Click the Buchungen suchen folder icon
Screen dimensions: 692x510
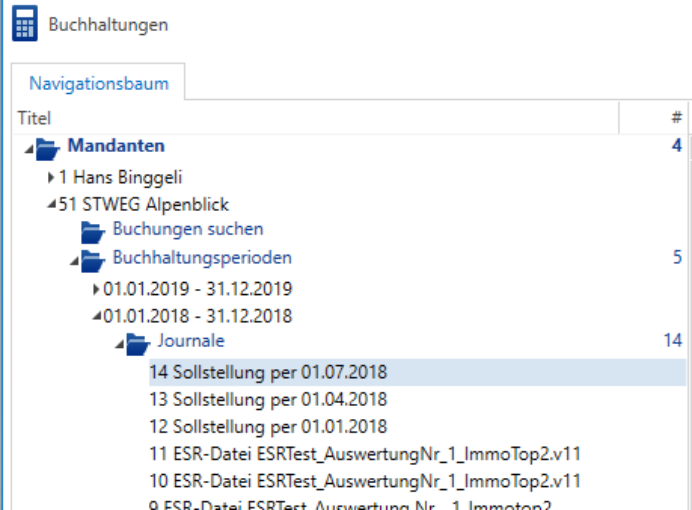(93, 232)
